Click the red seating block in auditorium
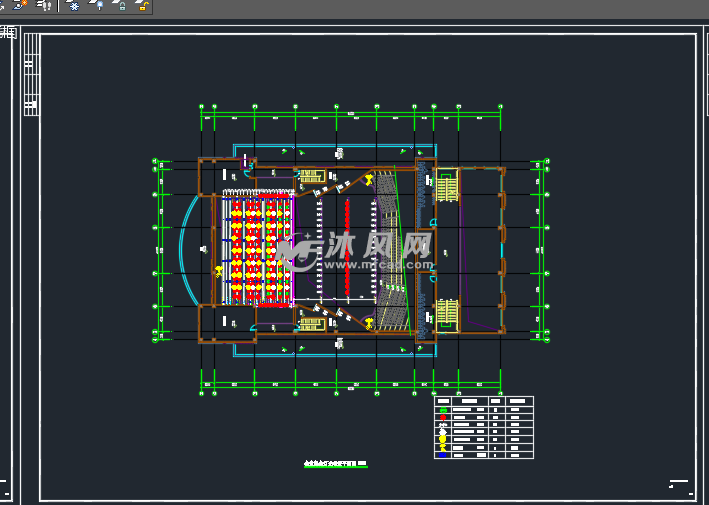The width and height of the screenshot is (709, 505). [254, 248]
